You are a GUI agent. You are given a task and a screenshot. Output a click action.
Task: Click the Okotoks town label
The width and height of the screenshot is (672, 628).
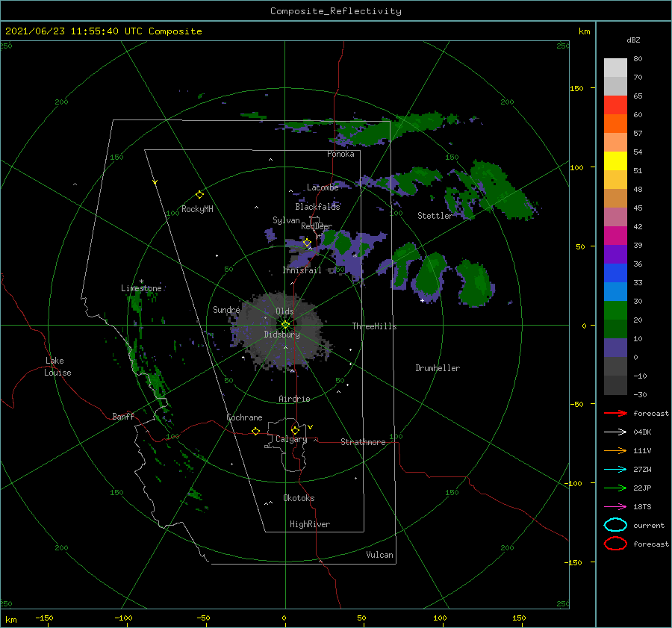299,498
